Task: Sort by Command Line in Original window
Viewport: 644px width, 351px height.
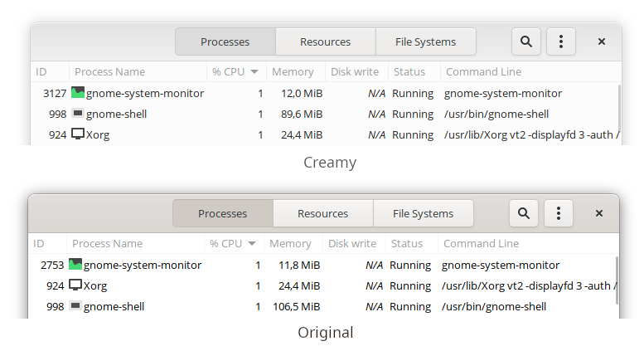Action: [528, 244]
